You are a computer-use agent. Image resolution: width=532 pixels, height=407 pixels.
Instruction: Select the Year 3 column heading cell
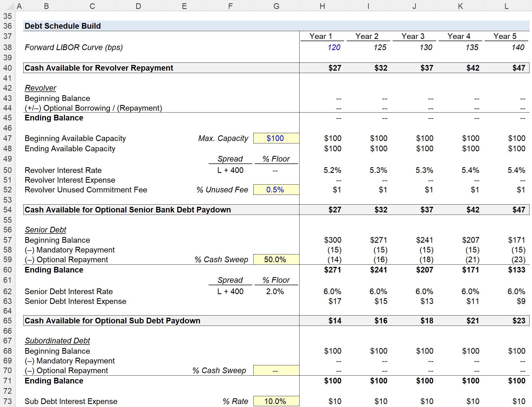(413, 36)
